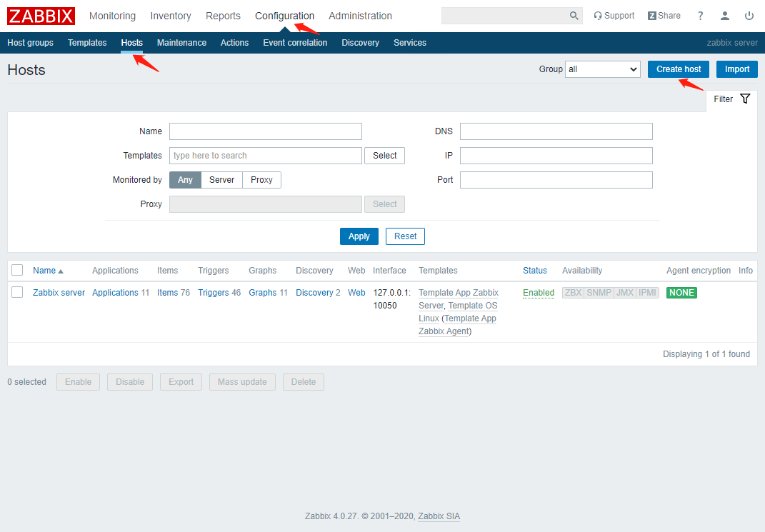The image size is (765, 532).
Task: Click the green NONE encryption badge
Action: pyautogui.click(x=681, y=293)
